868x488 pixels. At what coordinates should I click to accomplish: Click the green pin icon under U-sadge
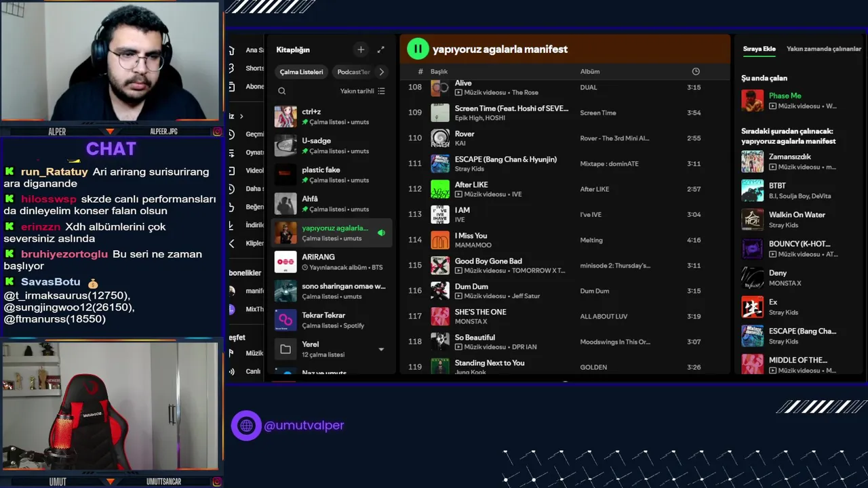tap(305, 151)
